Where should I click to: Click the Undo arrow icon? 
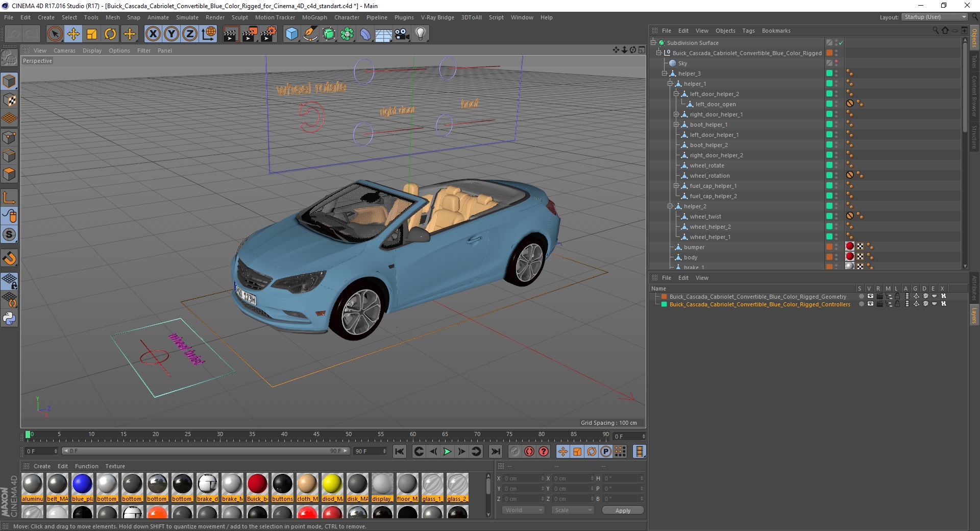[14, 34]
